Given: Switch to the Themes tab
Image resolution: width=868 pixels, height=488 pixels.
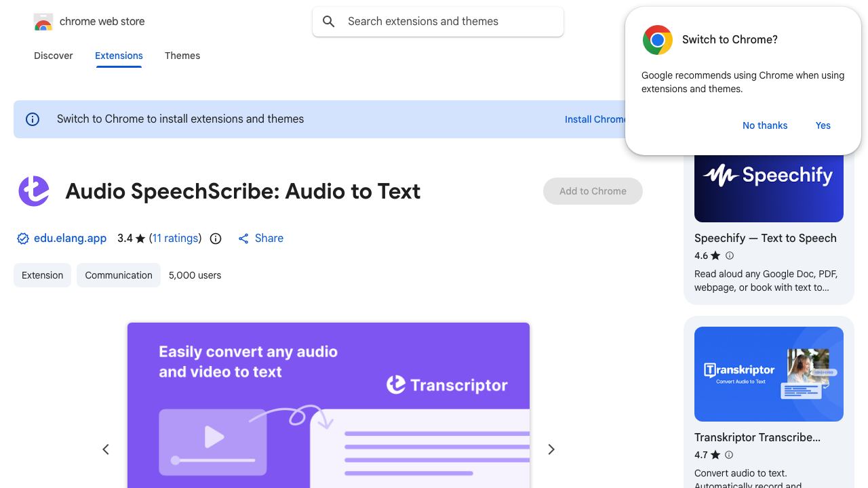Looking at the screenshot, I should [182, 56].
